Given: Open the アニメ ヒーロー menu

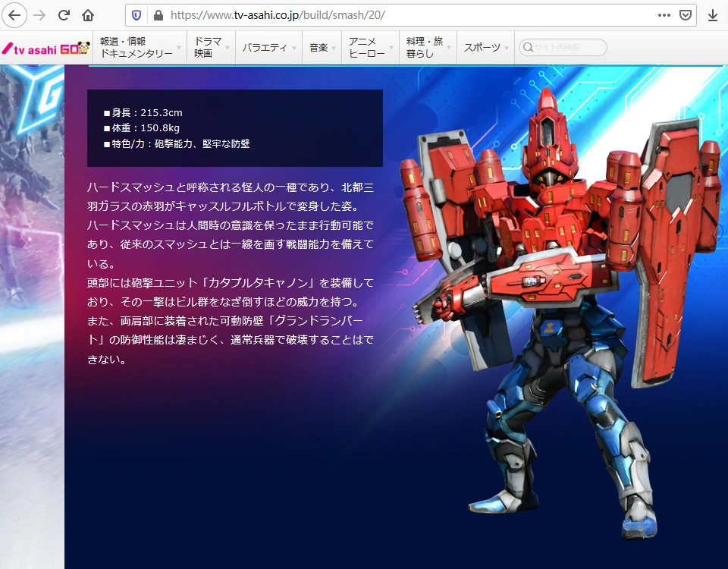Looking at the screenshot, I should click(x=371, y=47).
